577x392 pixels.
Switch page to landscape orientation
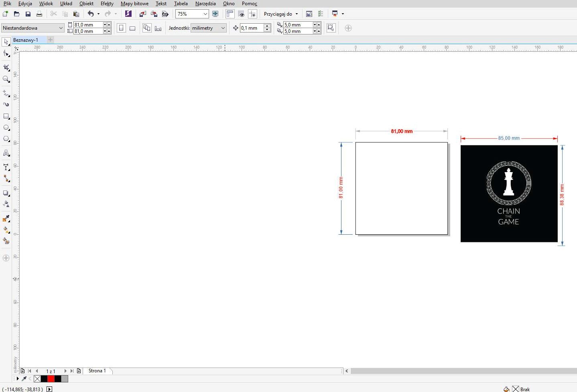[132, 28]
